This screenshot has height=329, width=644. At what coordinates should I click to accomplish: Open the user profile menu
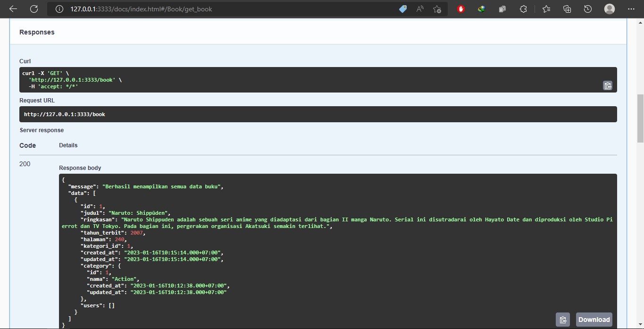click(610, 9)
